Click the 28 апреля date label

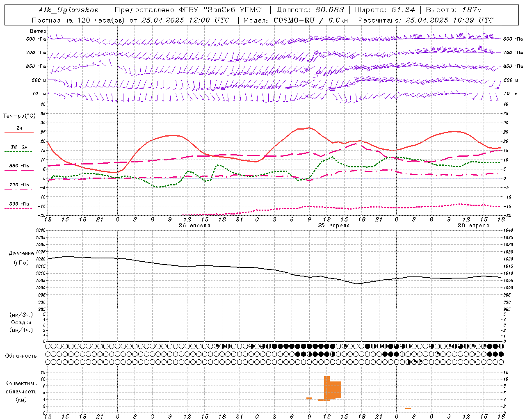point(473,226)
